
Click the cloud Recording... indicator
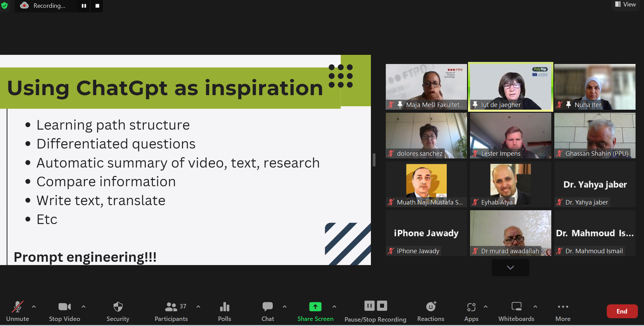coord(43,6)
